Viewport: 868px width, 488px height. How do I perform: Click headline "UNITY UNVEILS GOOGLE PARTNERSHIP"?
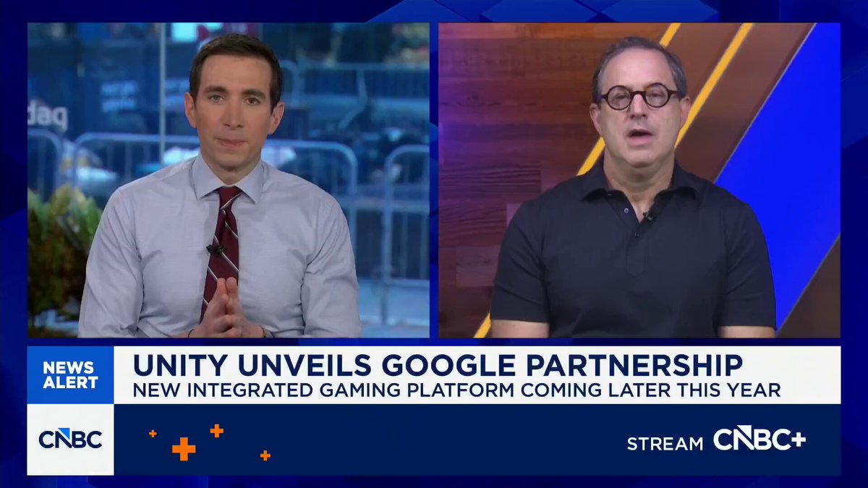(438, 365)
